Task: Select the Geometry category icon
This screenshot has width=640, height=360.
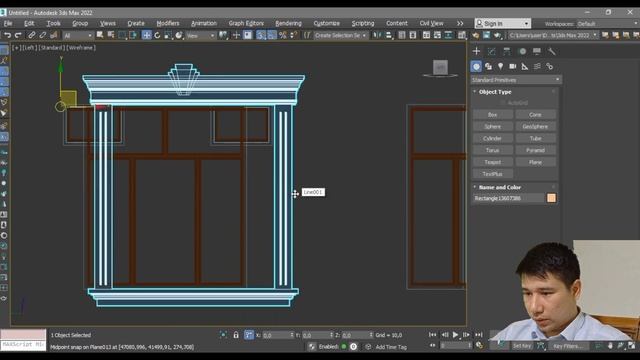Action: pyautogui.click(x=476, y=66)
